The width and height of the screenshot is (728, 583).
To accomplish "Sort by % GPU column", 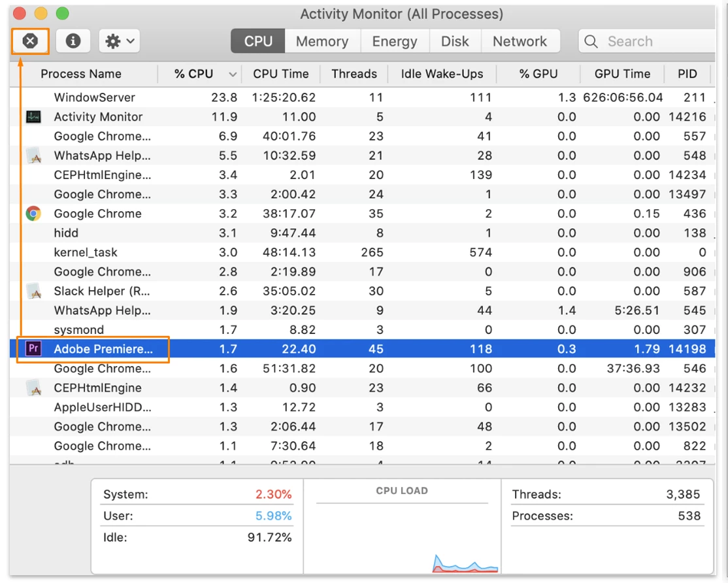I will pyautogui.click(x=538, y=74).
